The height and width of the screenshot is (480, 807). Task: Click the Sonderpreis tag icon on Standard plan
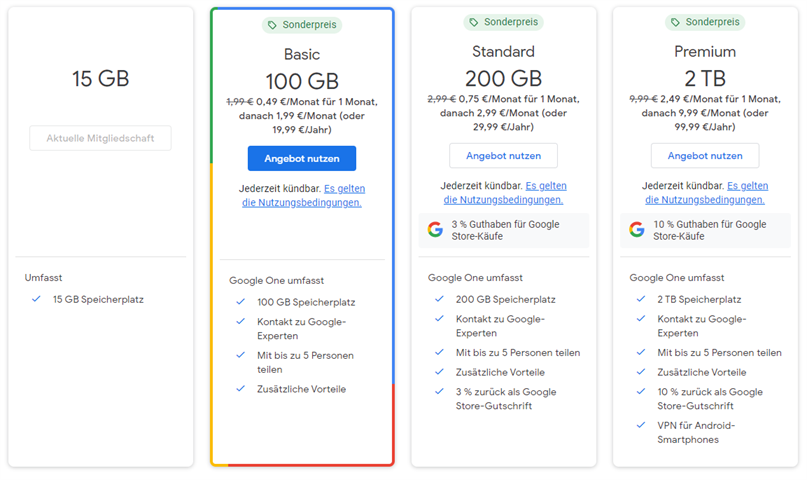(474, 22)
